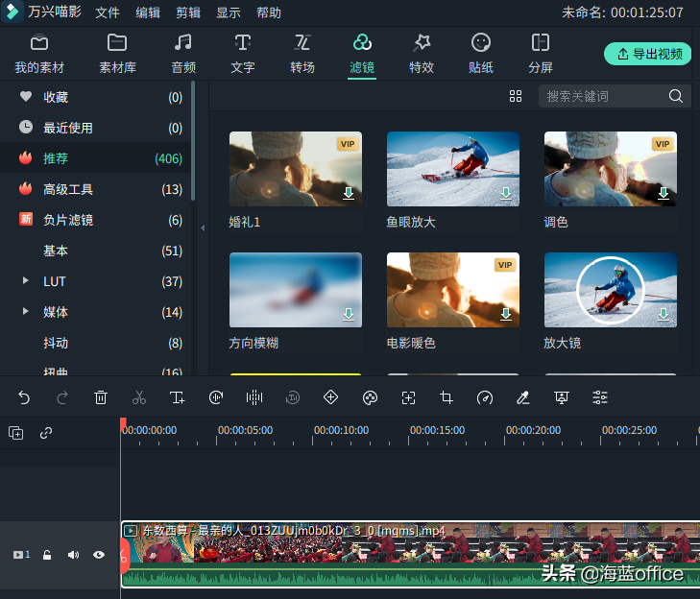Toggle grid view layout icon
The image size is (700, 599).
tap(516, 96)
